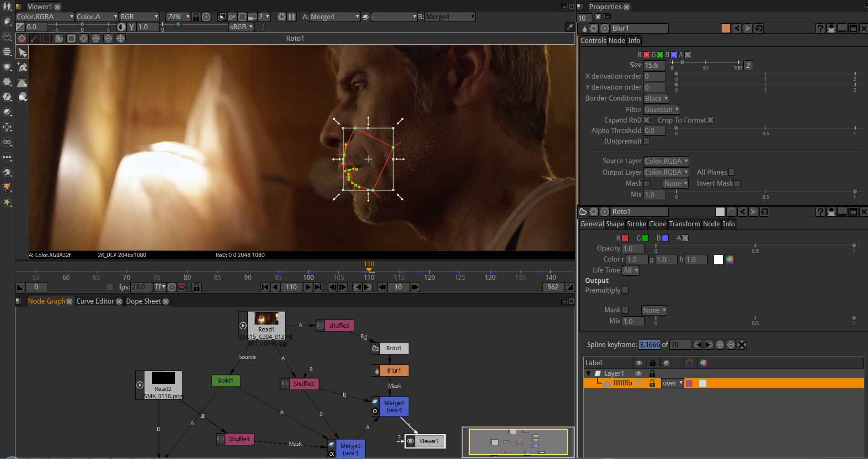Open the Roto1 color dialog wheel icon

click(x=730, y=260)
